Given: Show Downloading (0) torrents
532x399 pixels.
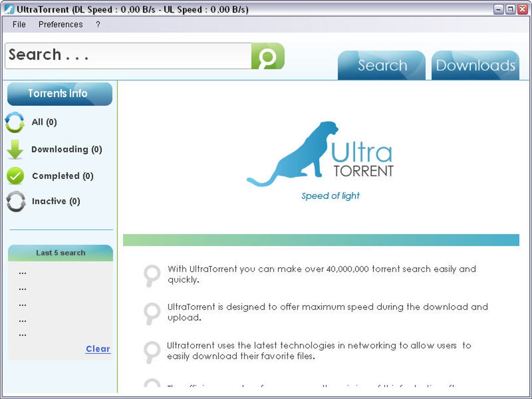Looking at the screenshot, I should point(67,149).
